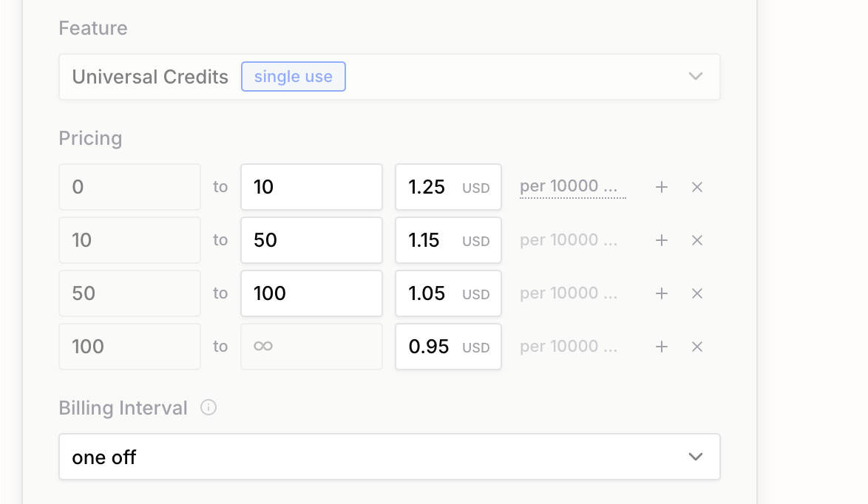This screenshot has width=868, height=504.
Task: Add a tier after the 0 to 10 row
Action: (662, 188)
